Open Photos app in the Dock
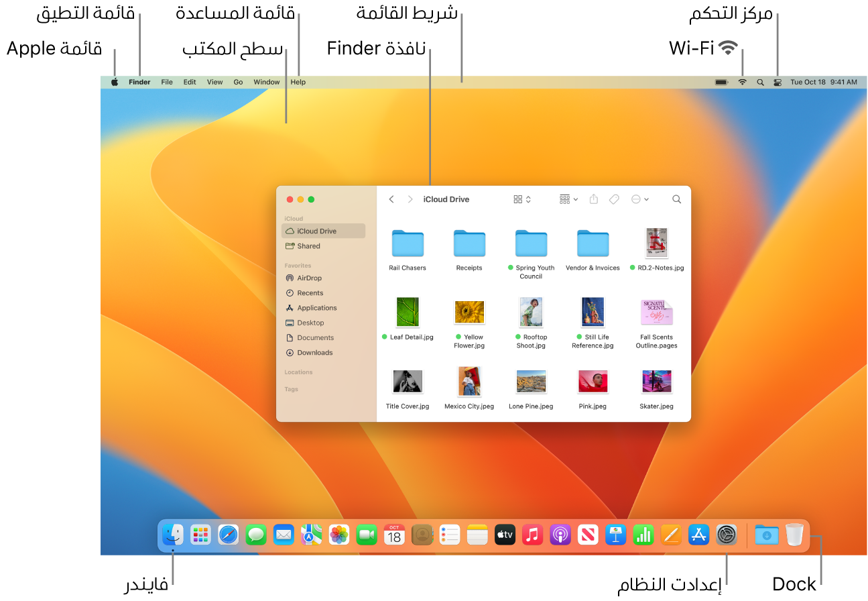868x601 pixels. (339, 535)
